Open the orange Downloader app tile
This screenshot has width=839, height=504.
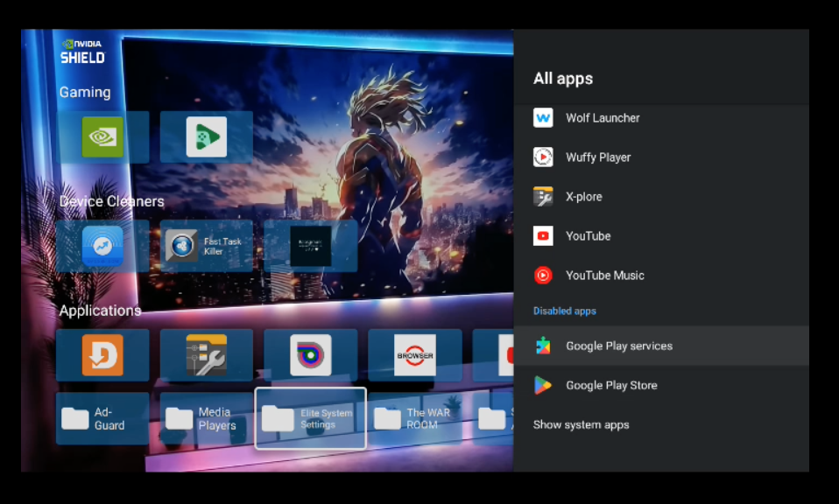pos(102,355)
